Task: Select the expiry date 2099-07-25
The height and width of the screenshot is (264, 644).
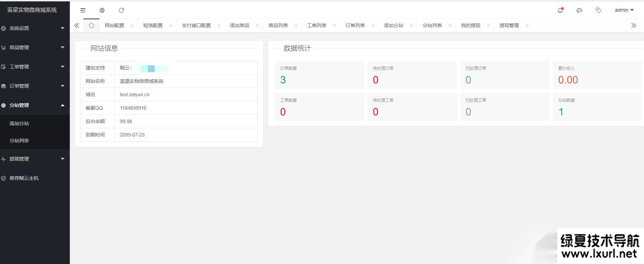Action: pyautogui.click(x=132, y=135)
